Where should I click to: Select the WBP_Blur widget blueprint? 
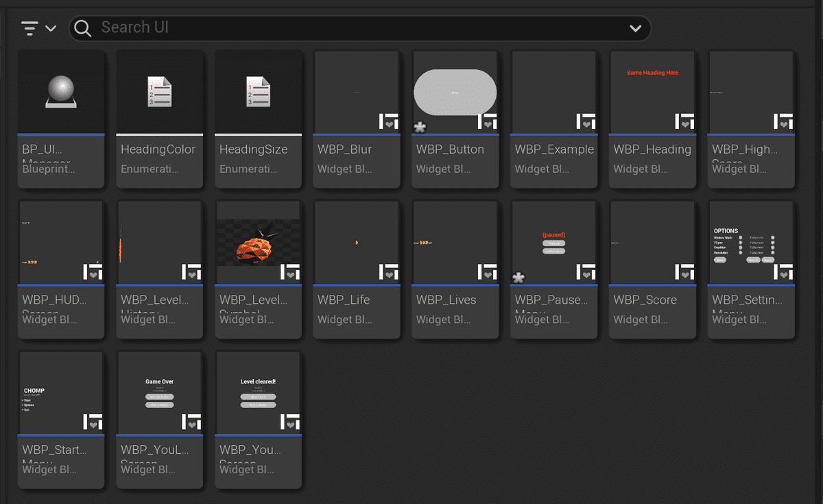click(357, 93)
